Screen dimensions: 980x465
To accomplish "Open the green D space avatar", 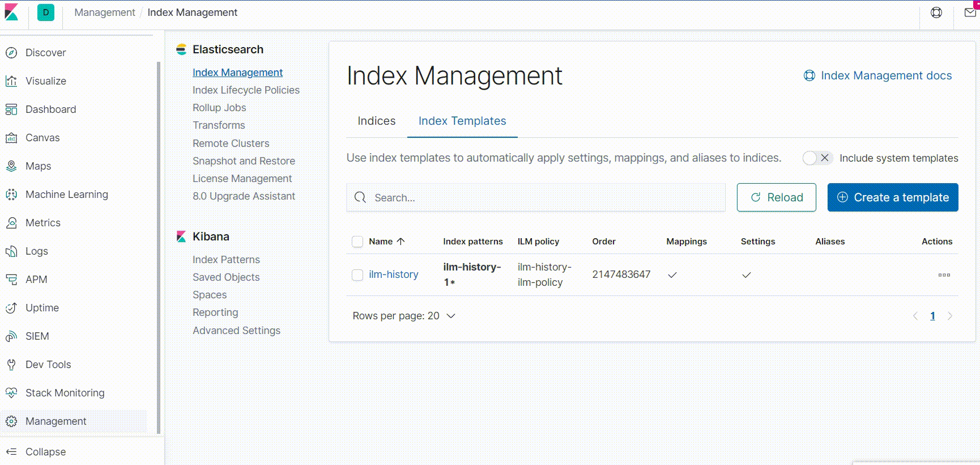I will coord(46,12).
